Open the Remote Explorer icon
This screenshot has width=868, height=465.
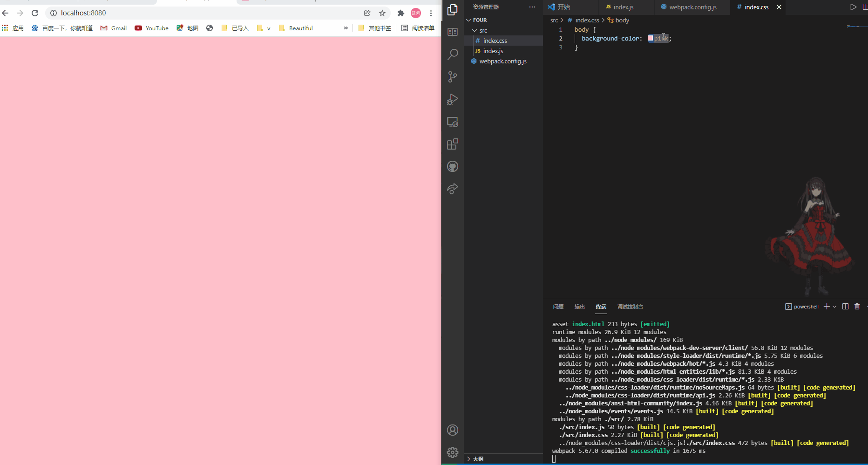click(452, 122)
